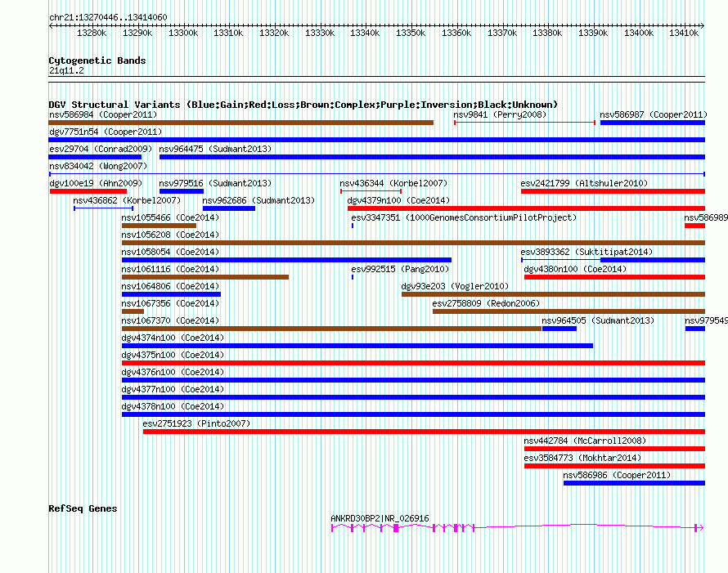Open esv29704 (Conrad2009) variant label
The height and width of the screenshot is (573, 728).
[101, 149]
